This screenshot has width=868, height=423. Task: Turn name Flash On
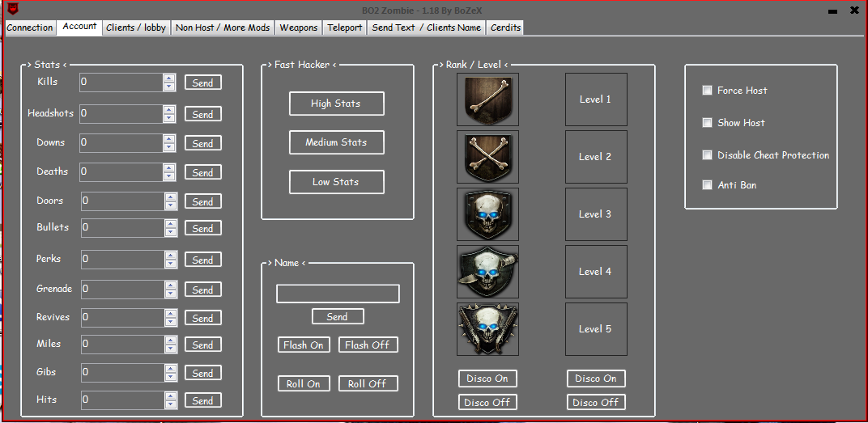pos(304,345)
